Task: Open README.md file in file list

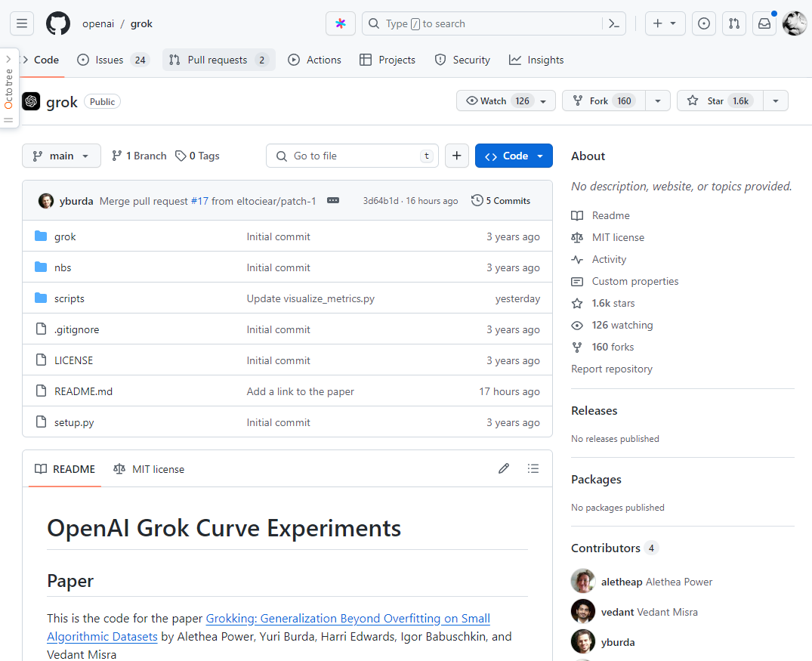Action: pyautogui.click(x=83, y=391)
